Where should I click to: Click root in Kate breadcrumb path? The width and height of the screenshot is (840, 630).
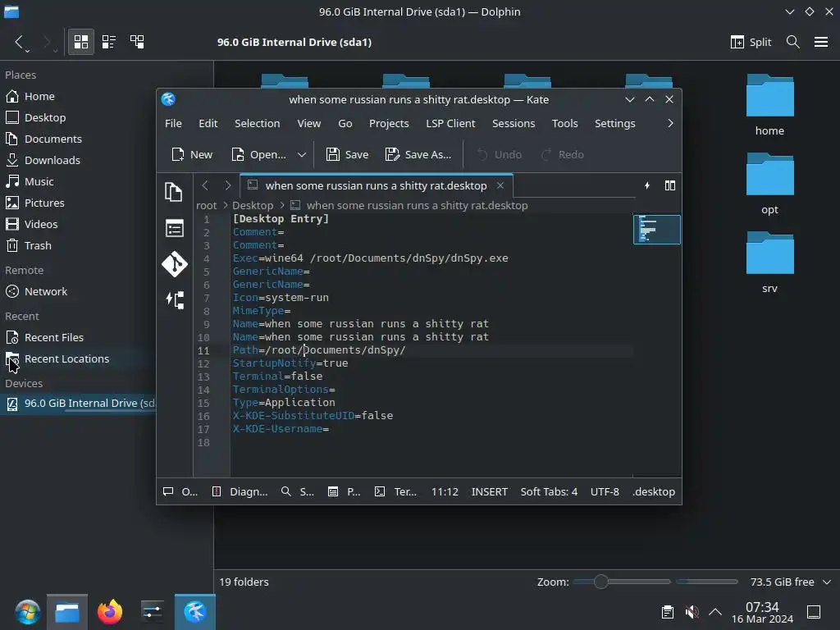tap(206, 206)
